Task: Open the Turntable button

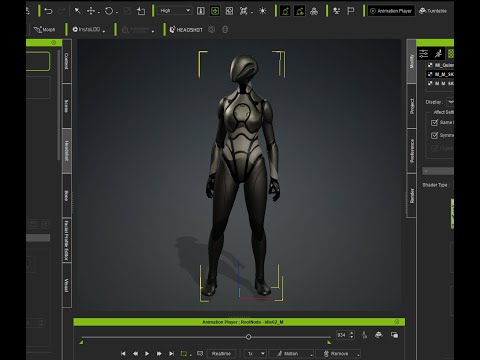Action: [x=433, y=11]
